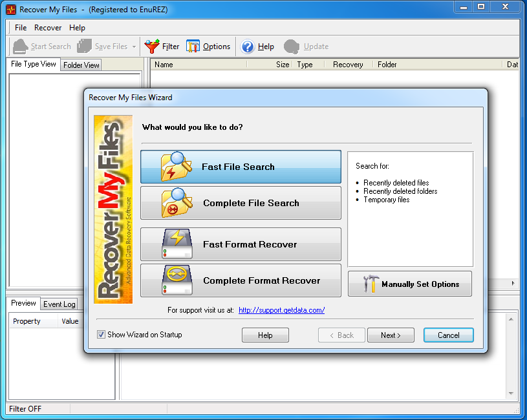Click the Save Files toolbar icon
This screenshot has height=420, width=527.
coord(84,47)
